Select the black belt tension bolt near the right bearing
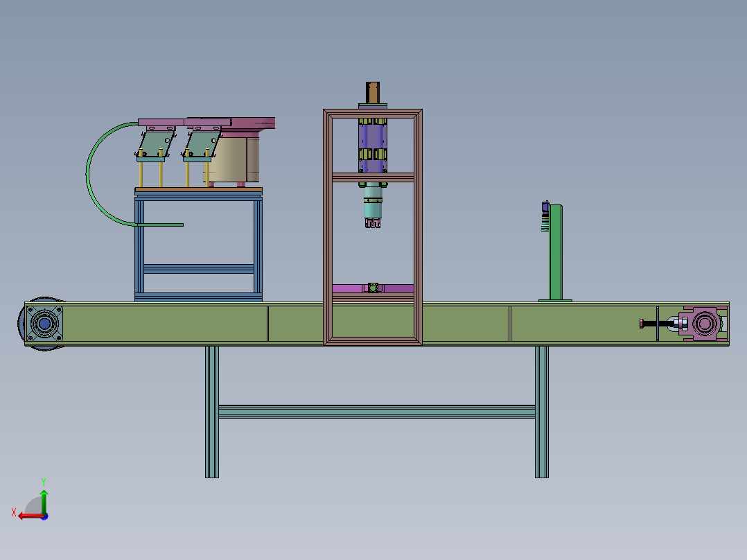747x560 pixels. pyautogui.click(x=656, y=324)
